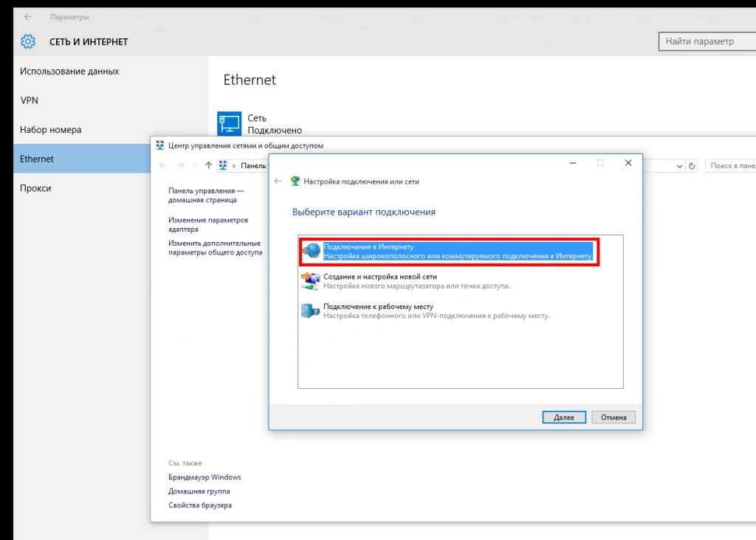This screenshot has width=756, height=540.
Task: Open the Брандмауэр Windows link
Action: [x=205, y=477]
